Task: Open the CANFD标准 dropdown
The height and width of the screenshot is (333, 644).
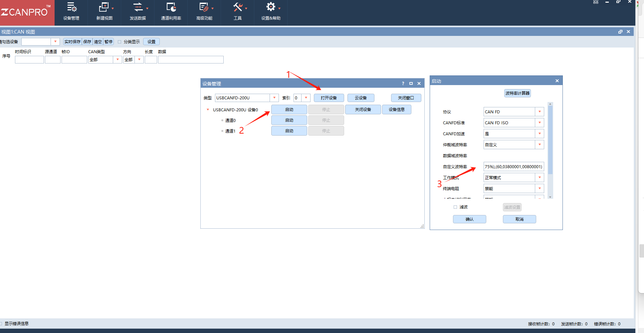Action: point(539,123)
